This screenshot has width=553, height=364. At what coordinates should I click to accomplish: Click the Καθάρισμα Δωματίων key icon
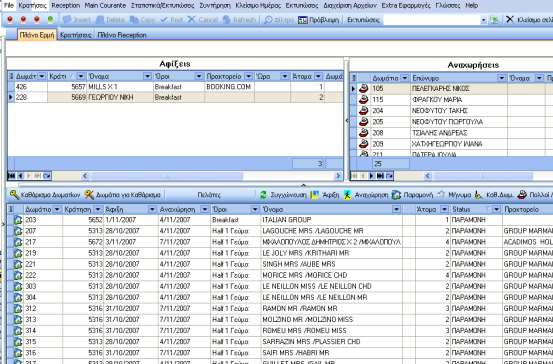pyautogui.click(x=14, y=195)
